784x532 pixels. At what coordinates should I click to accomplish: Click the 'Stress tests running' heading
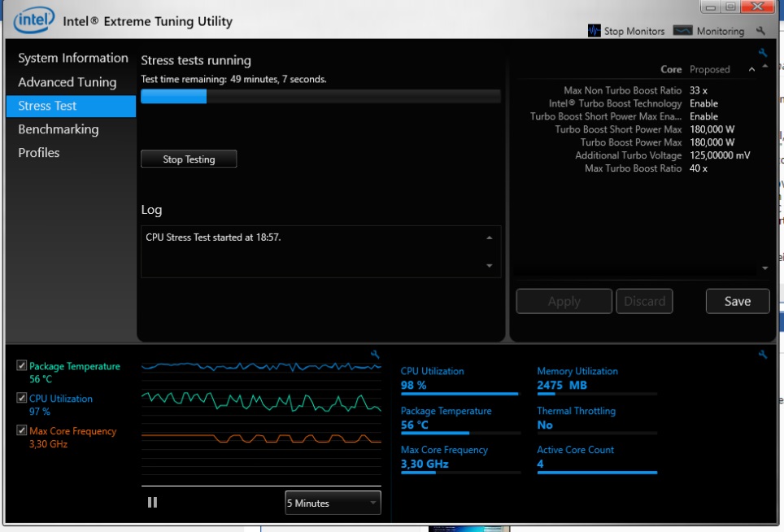click(196, 60)
